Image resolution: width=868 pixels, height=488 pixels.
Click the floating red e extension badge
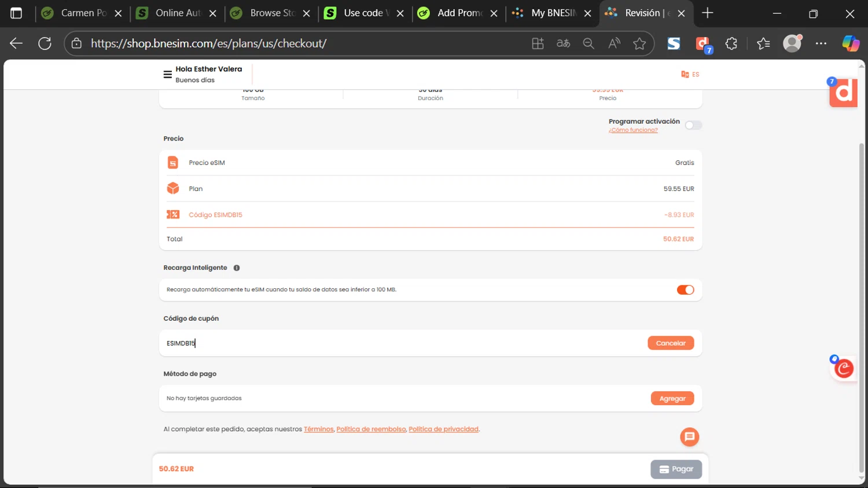click(844, 368)
